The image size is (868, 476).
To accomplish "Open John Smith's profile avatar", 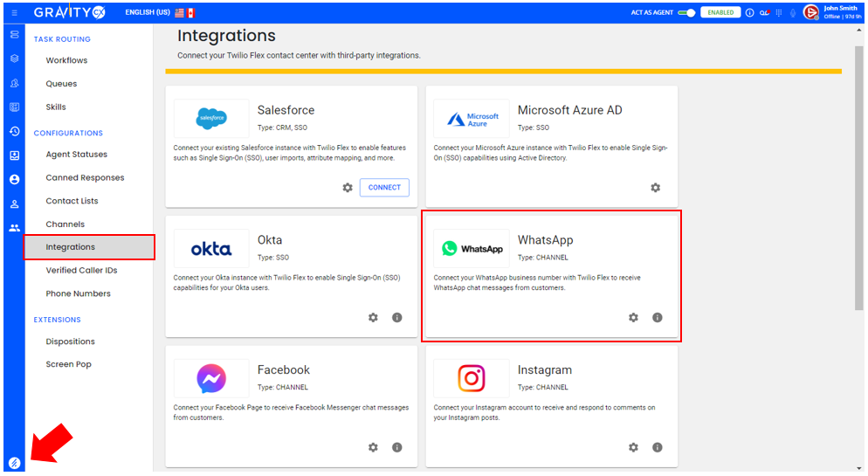I will click(811, 12).
